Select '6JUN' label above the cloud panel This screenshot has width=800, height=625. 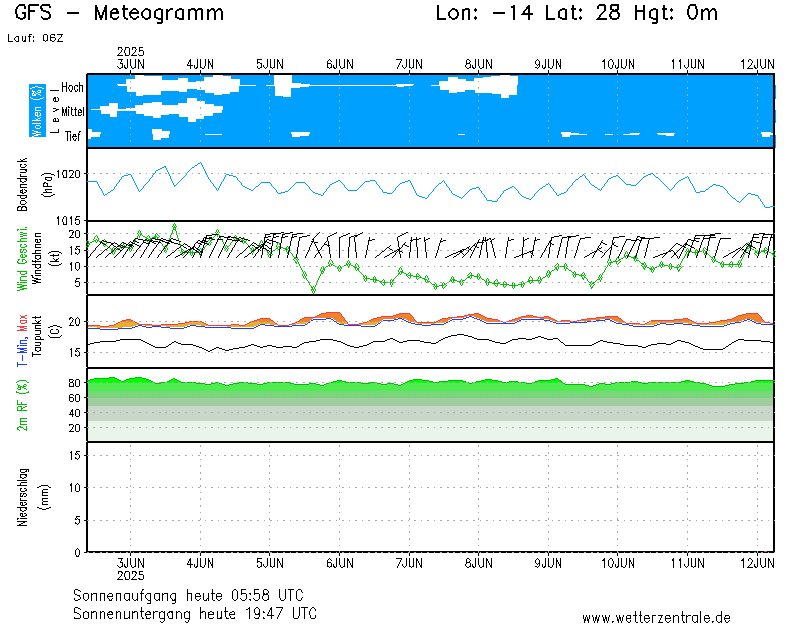340,64
